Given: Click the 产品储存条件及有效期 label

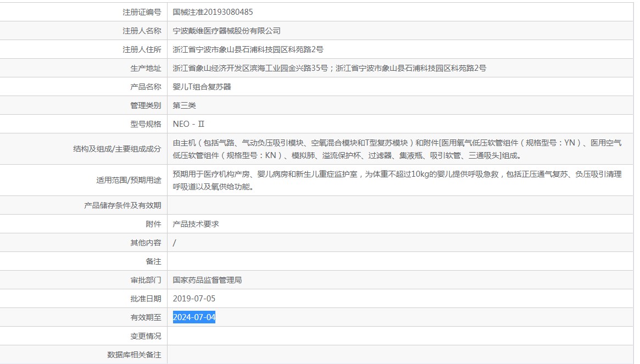Looking at the screenshot, I should [x=123, y=205].
